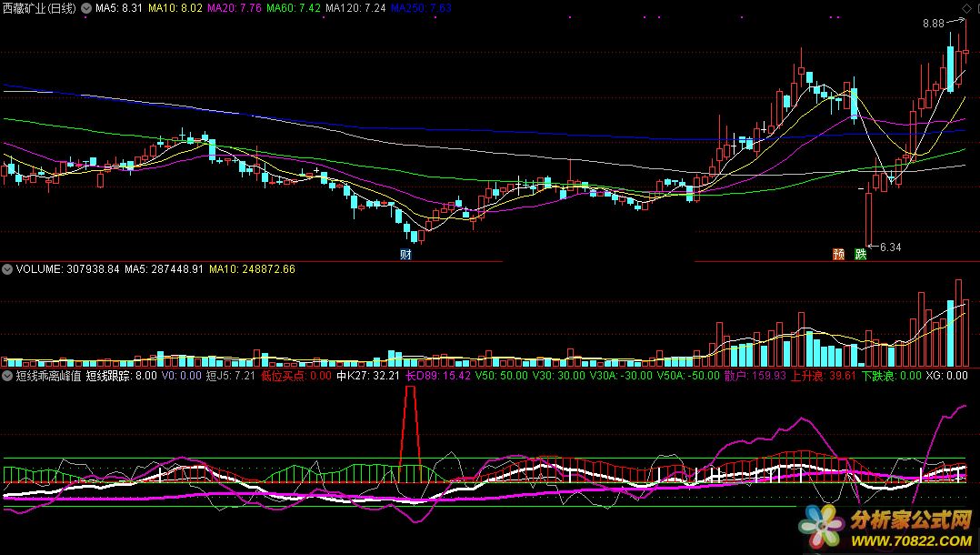Click the VOLUME: 307938.84 label

click(x=67, y=269)
